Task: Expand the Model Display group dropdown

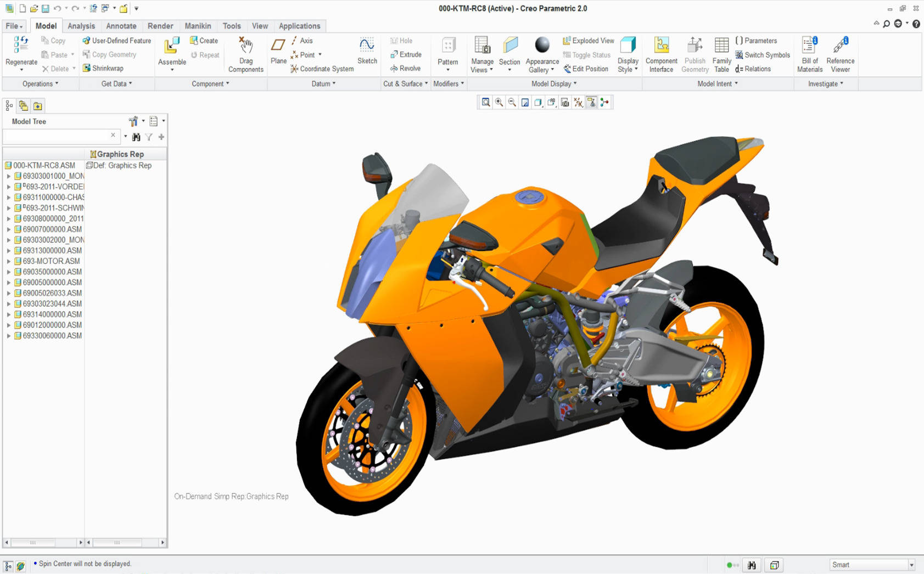Action: [x=554, y=84]
